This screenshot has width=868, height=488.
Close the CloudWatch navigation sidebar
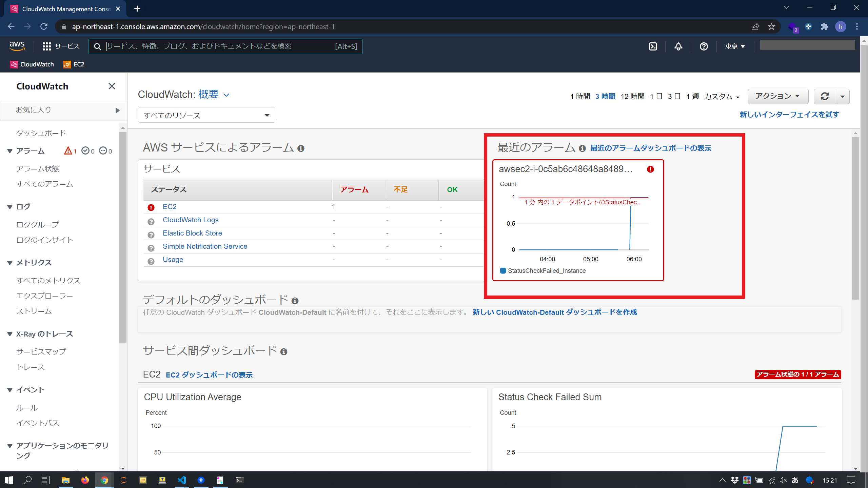pos(112,86)
